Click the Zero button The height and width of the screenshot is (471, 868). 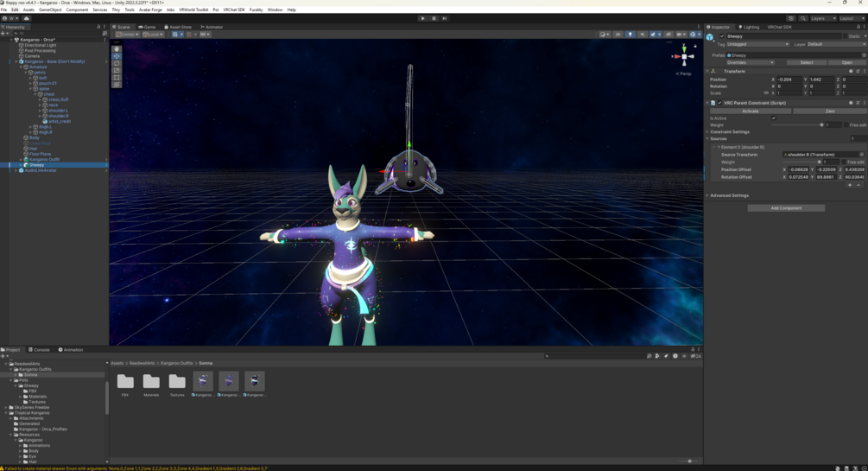[830, 111]
